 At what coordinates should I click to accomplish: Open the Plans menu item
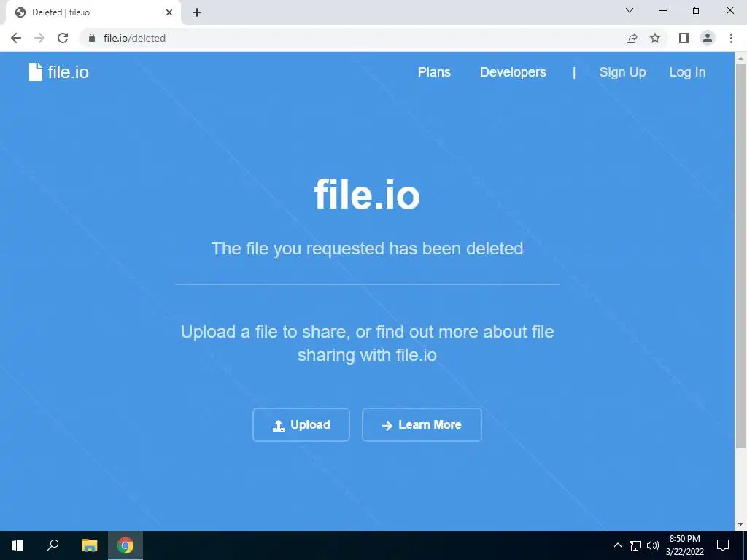click(434, 72)
